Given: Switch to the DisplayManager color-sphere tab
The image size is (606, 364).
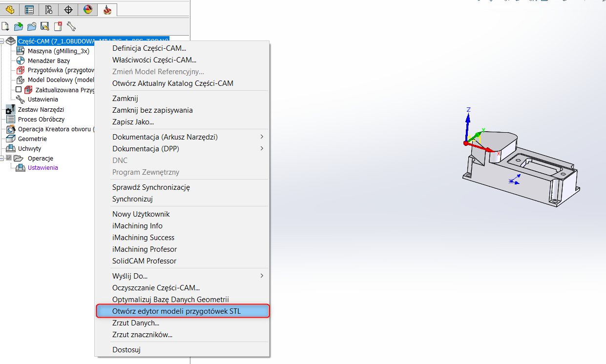Looking at the screenshot, I should (x=87, y=9).
